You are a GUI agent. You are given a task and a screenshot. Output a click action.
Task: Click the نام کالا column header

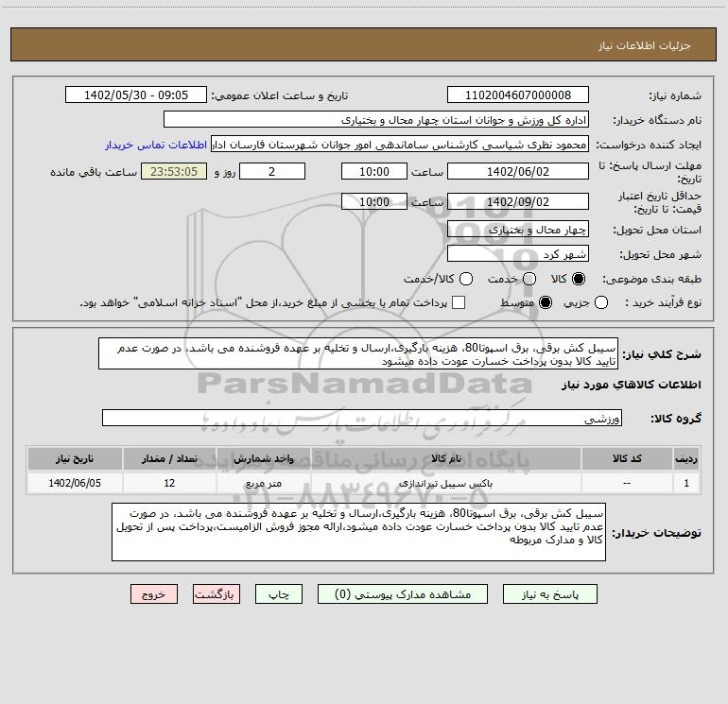[x=445, y=458]
